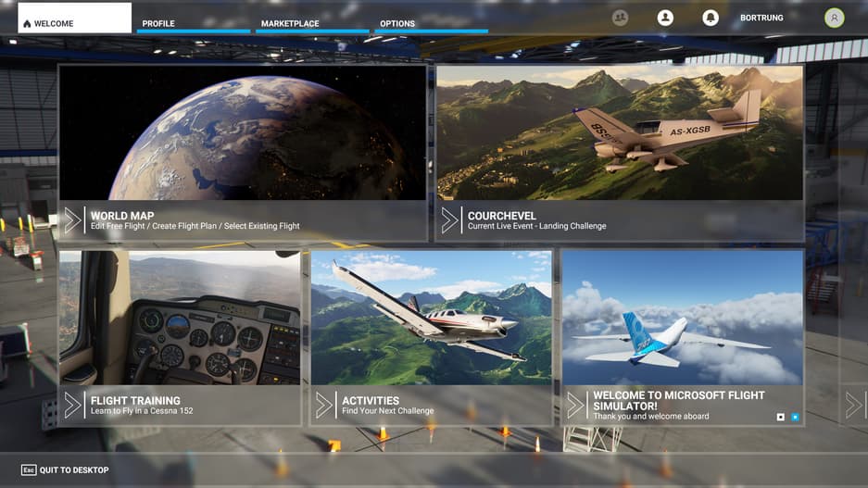The image size is (868, 488).
Task: Click 'Welcome to Microsoft Flight Simulator!' title
Action: click(679, 401)
